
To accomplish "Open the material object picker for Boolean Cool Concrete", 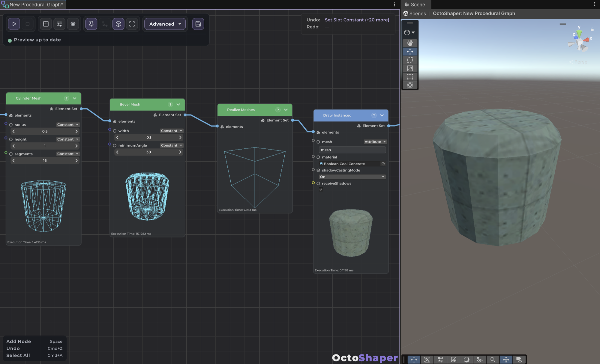I will tap(383, 164).
